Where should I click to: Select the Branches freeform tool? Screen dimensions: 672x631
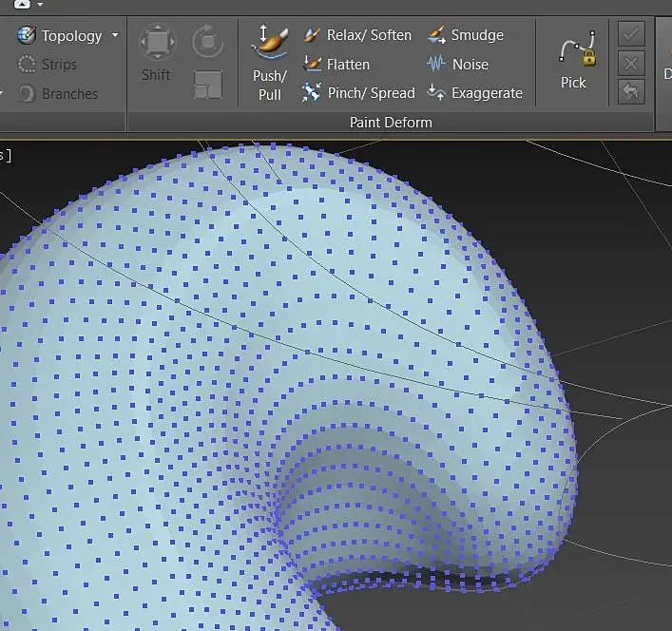58,94
